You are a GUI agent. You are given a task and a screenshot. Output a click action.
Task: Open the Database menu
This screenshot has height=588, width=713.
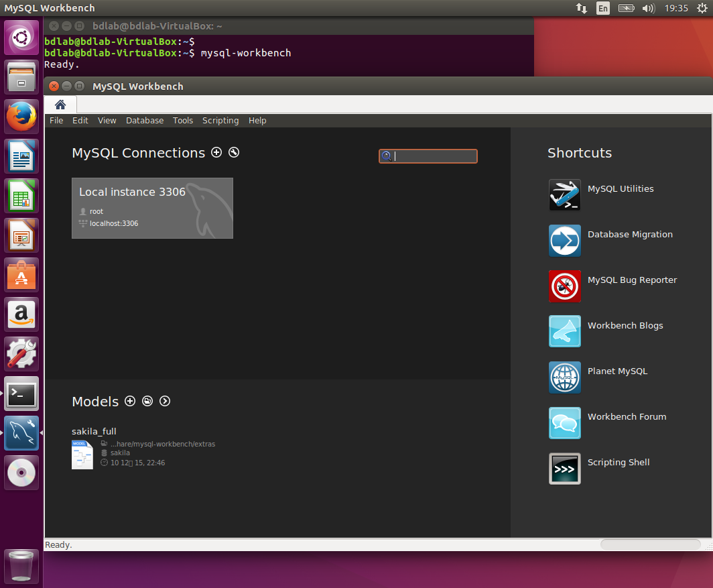point(145,121)
